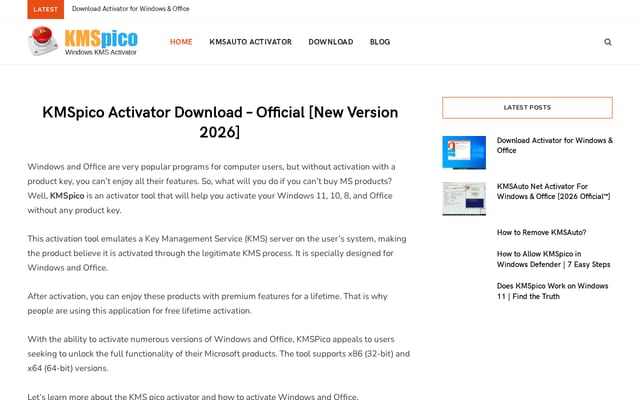Screen dimensions: 640x400
Task: Open sidebar post Download Activator for Windows & Office
Action: [x=555, y=145]
